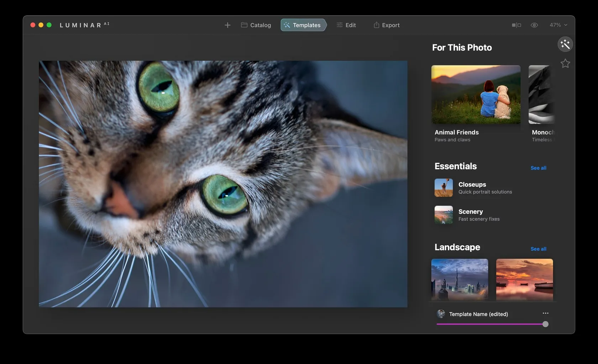
Task: Open the three-dot template options menu
Action: (x=545, y=313)
